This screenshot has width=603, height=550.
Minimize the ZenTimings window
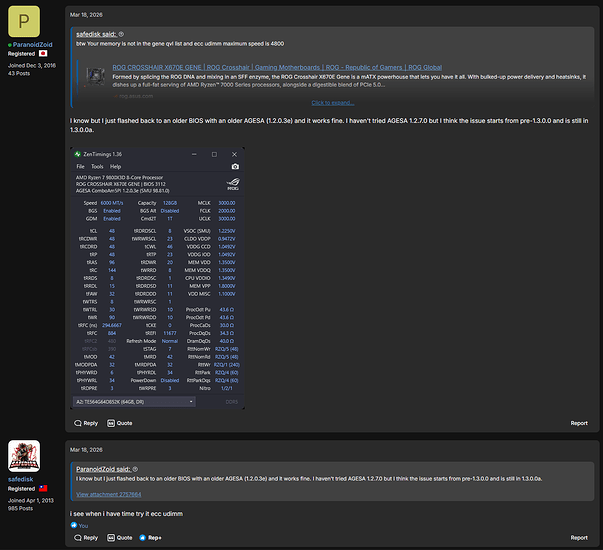pyautogui.click(x=194, y=154)
